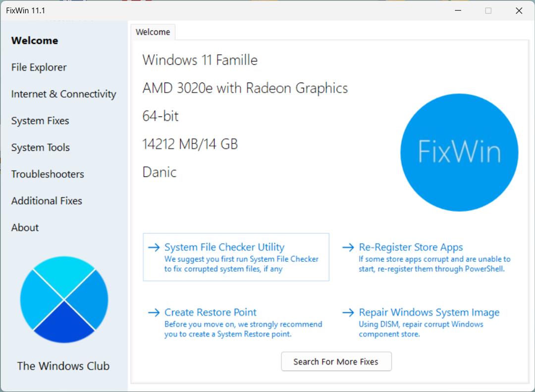Launch Re-Register Store Apps
The width and height of the screenshot is (535, 392).
click(x=411, y=247)
